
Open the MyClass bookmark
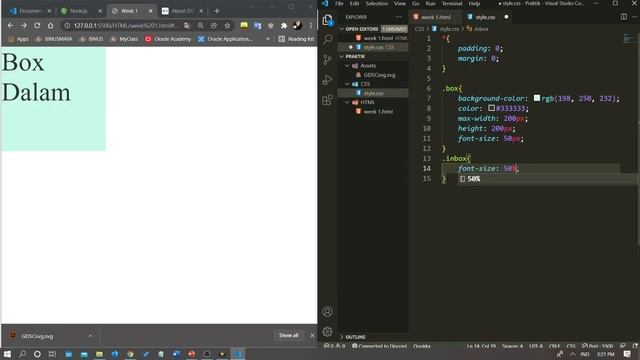tap(124, 39)
